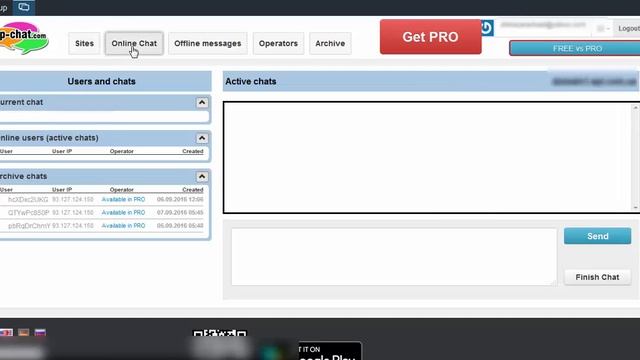Select the Russian flag language icon

[40, 332]
